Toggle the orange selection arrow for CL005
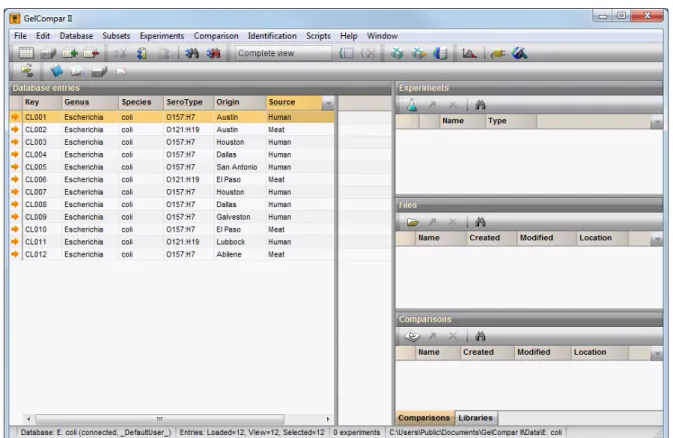This screenshot has height=438, width=673. tap(15, 167)
